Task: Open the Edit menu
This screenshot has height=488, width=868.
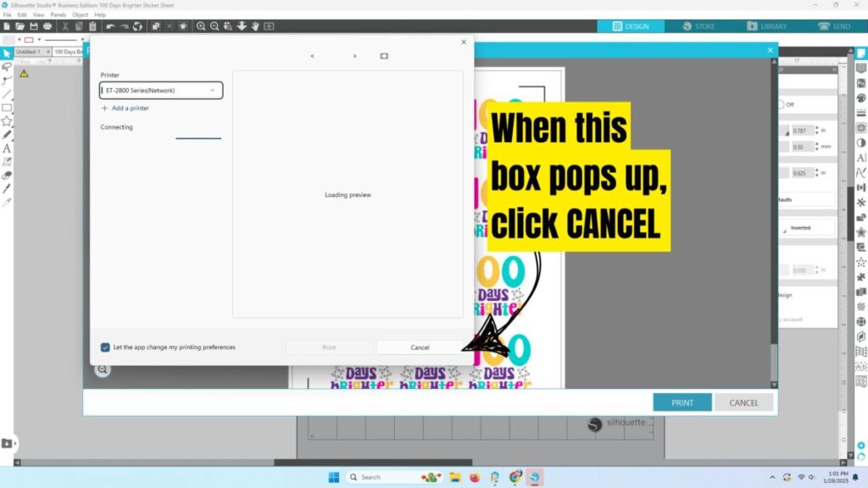Action: [x=22, y=15]
